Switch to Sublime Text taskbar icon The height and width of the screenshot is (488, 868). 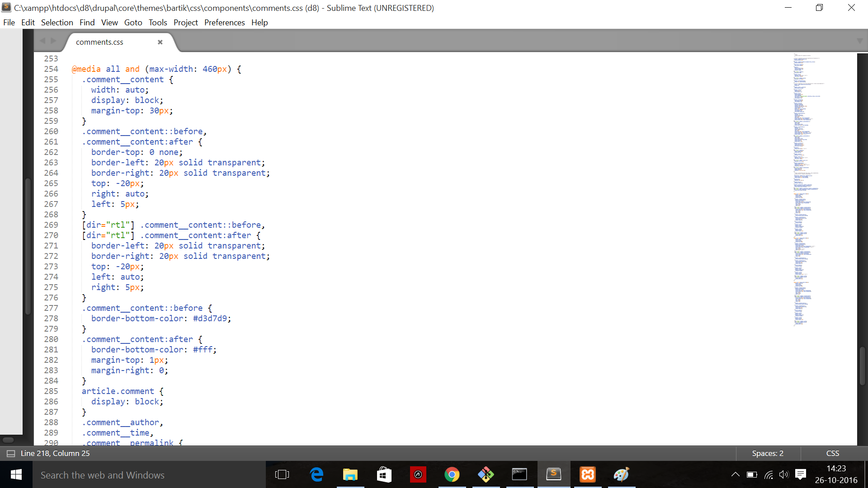[x=554, y=474]
